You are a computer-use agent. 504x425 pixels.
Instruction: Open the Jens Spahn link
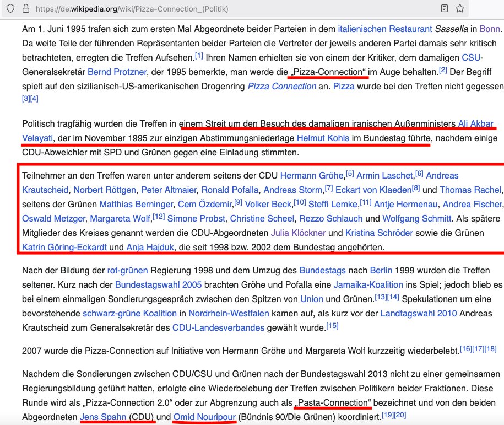(x=103, y=417)
